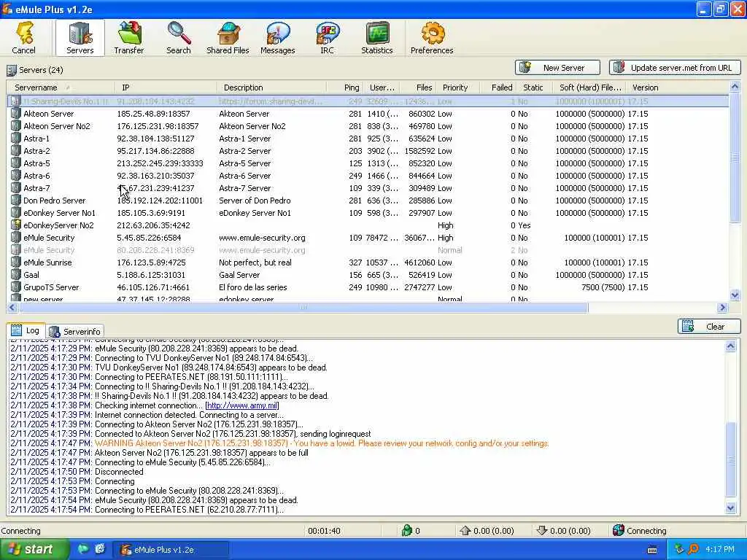Screen dimensions: 747x560
Task: Click the Clear log button
Action: pos(709,327)
